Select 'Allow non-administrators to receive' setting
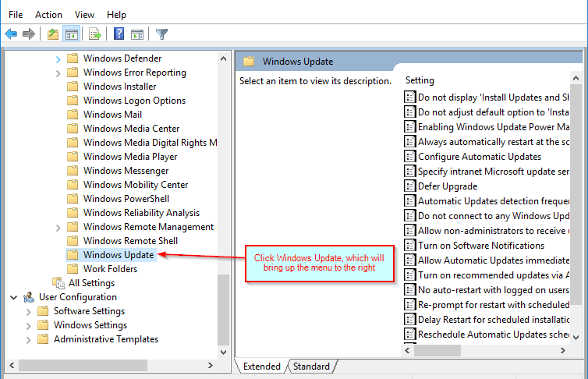This screenshot has width=588, height=379. (493, 231)
